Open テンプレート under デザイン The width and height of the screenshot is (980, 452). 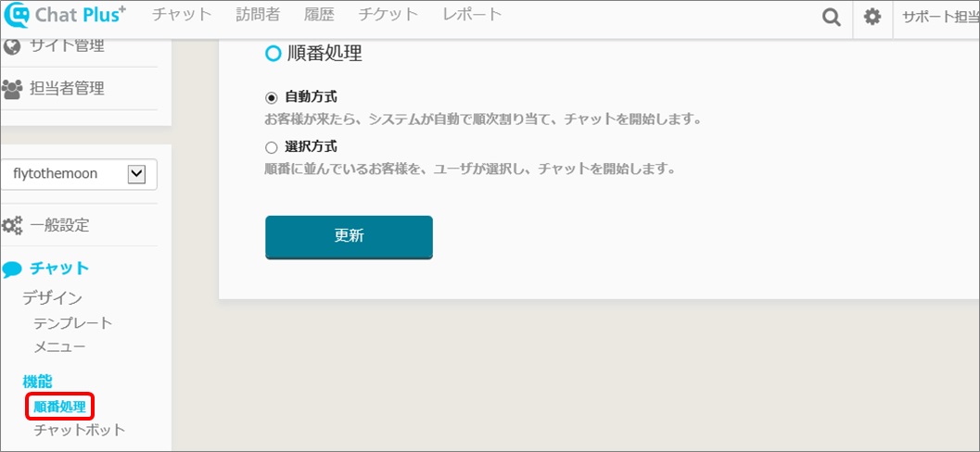pos(73,323)
